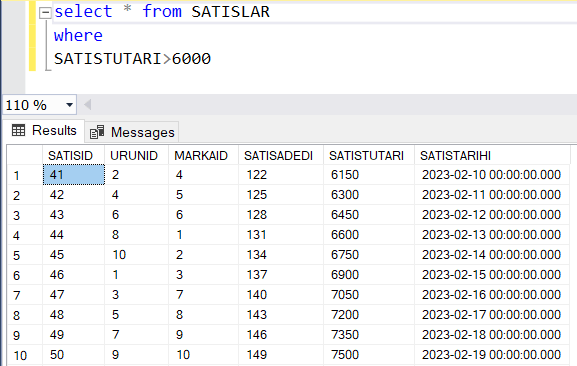Select the cell with SATISID 45
The height and width of the screenshot is (366, 577).
[x=74, y=255]
